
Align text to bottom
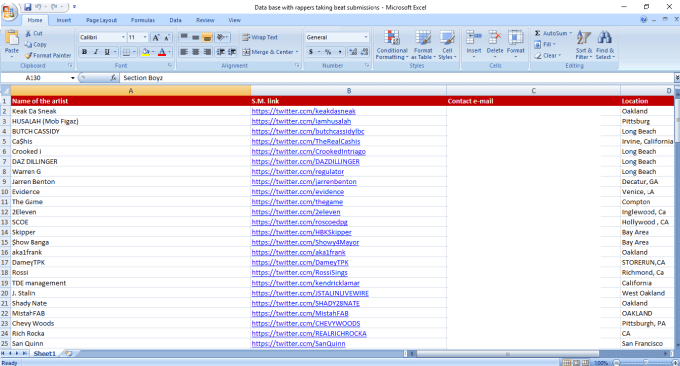coord(207,37)
